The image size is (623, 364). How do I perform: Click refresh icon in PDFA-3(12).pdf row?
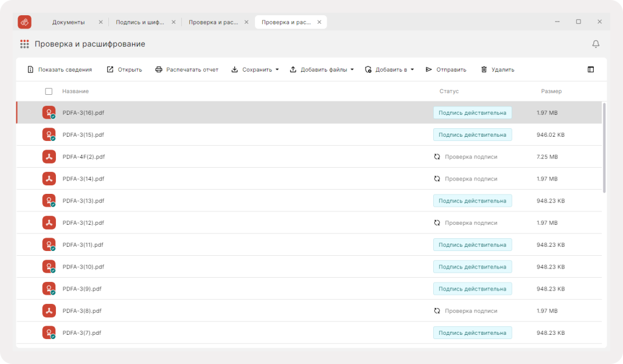[437, 222]
